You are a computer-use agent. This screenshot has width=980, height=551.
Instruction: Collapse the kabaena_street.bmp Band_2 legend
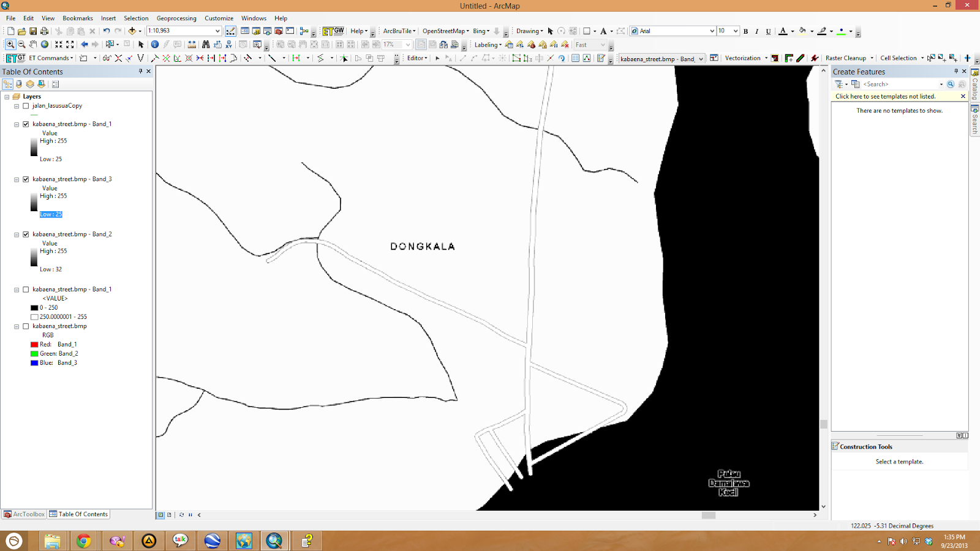tap(17, 234)
